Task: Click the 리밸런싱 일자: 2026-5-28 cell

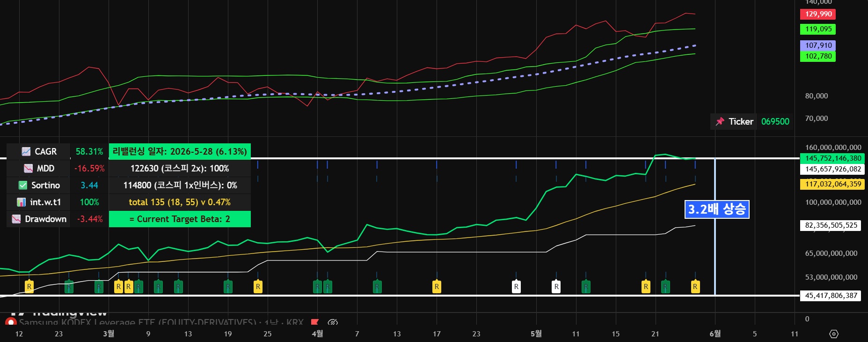Action: (180, 151)
